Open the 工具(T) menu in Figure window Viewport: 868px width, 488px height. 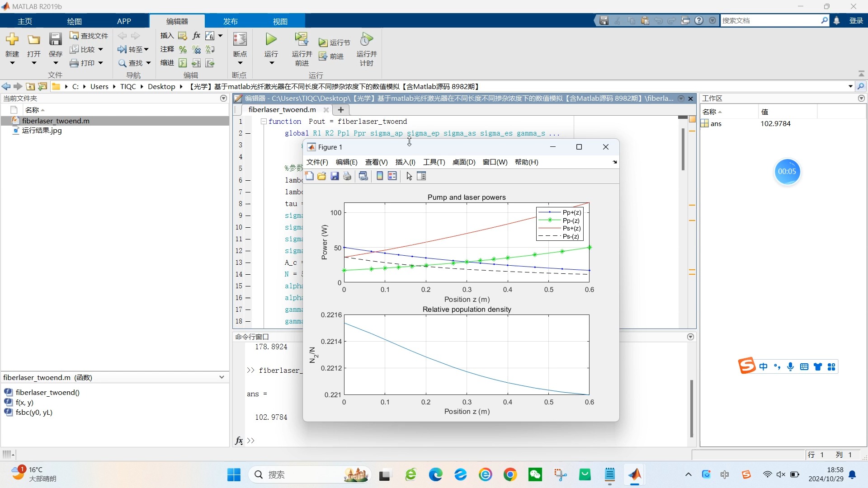point(434,162)
